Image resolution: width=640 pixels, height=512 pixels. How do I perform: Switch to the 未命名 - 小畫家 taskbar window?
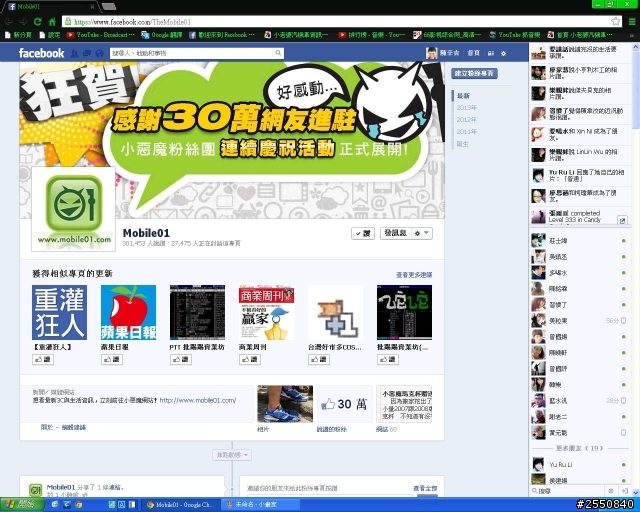(259, 505)
